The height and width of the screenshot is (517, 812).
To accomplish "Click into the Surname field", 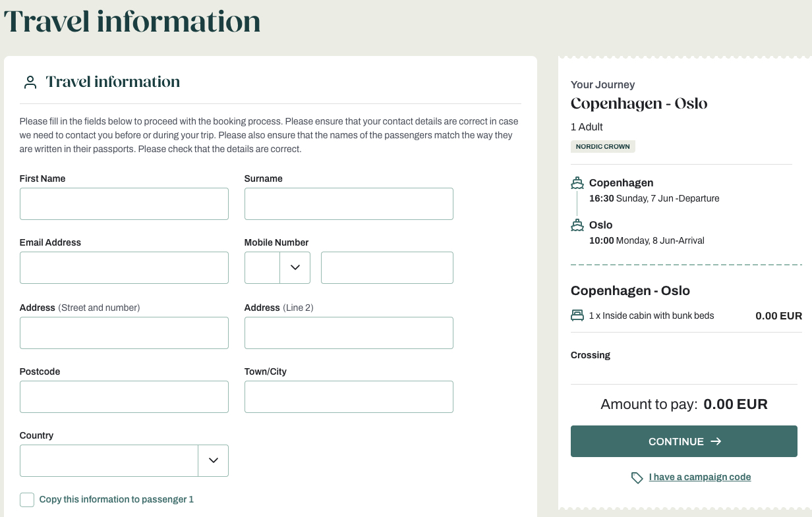I will tap(349, 204).
